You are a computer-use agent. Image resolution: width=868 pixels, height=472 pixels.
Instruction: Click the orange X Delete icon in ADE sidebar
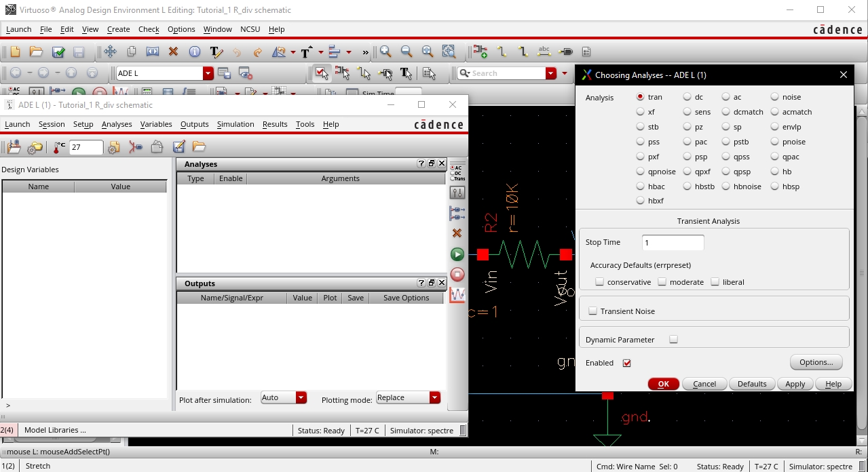[x=457, y=233]
